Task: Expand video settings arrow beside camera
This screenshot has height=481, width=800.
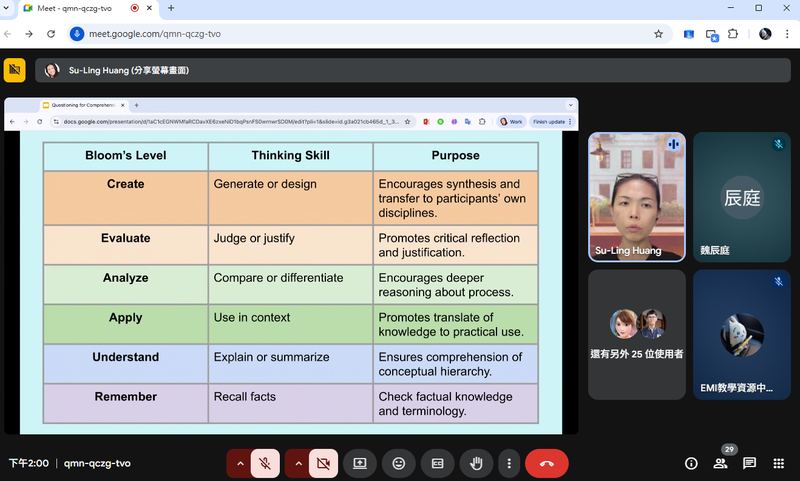Action: point(297,464)
